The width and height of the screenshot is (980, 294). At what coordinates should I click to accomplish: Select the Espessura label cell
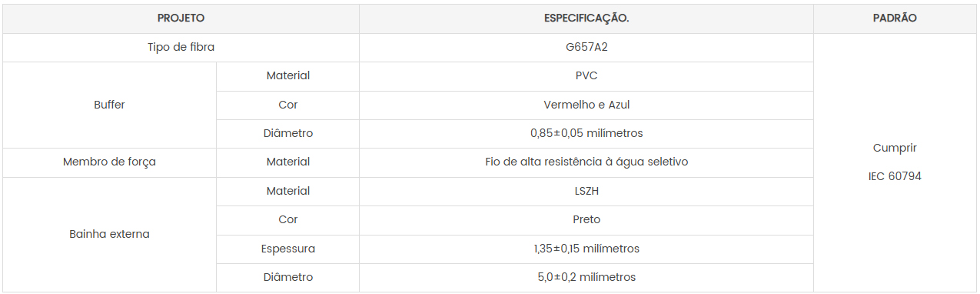288,249
